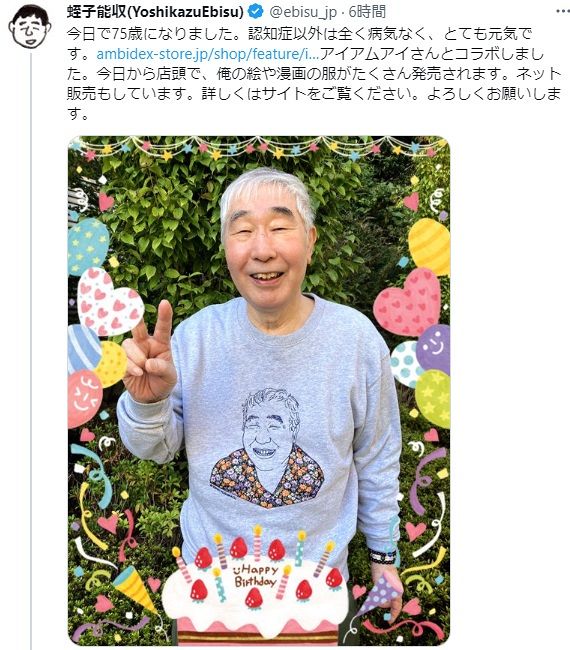Click the blue verified badge
This screenshot has height=650, width=570.
tap(255, 12)
